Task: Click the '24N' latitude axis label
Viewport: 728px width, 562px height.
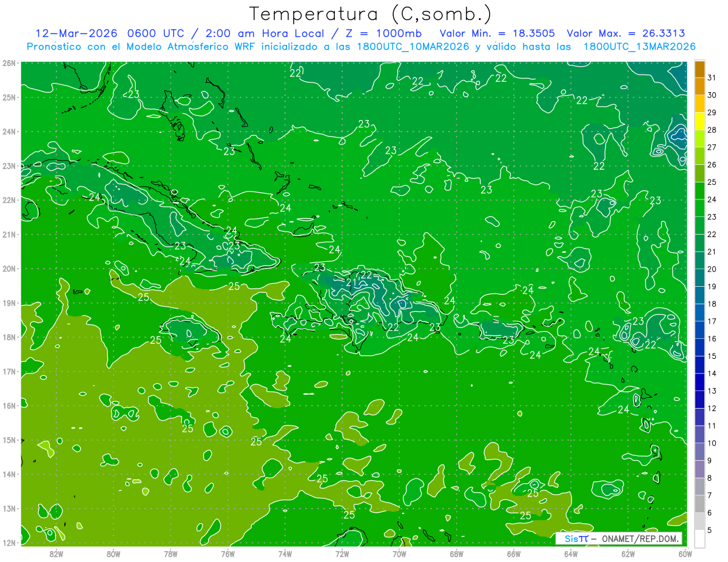Action: pos(9,132)
